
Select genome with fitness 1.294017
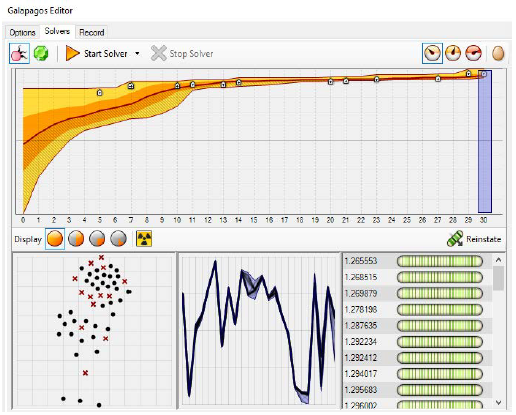coord(418,374)
